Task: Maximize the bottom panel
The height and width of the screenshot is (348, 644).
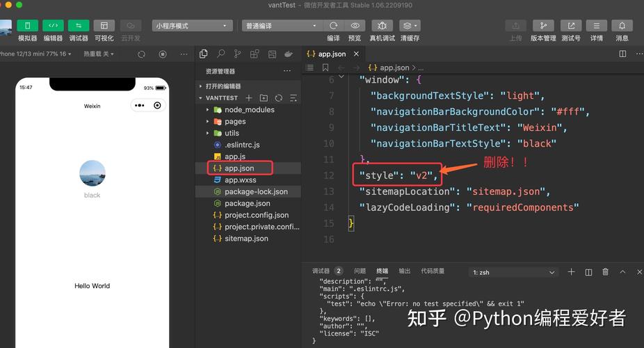Action: pos(622,272)
